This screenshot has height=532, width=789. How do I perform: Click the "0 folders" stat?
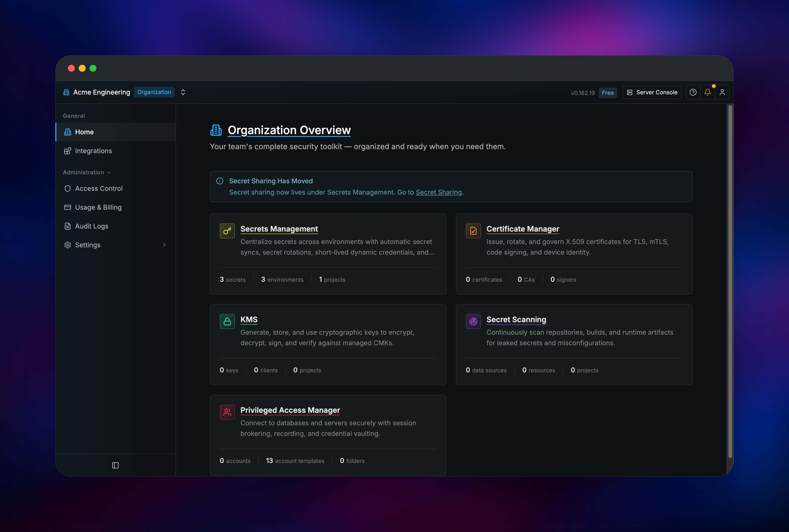pos(352,461)
